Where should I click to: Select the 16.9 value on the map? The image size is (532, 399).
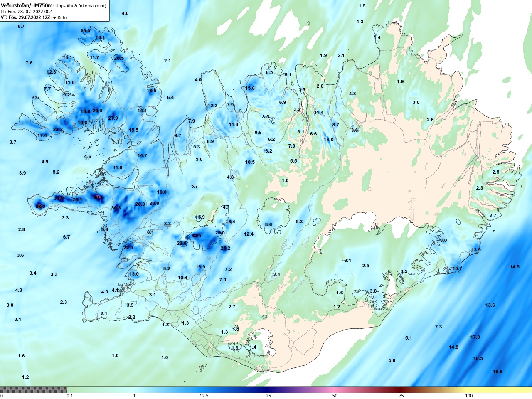point(200,267)
